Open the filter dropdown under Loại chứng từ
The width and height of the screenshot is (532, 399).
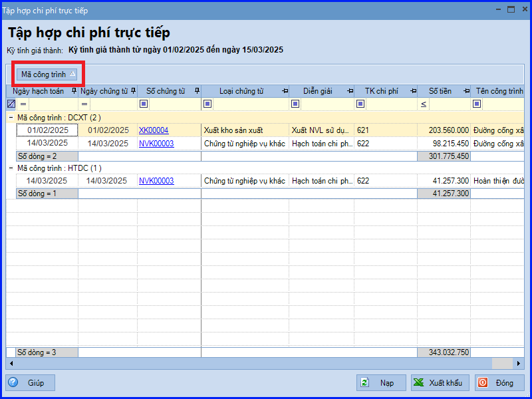click(x=207, y=104)
